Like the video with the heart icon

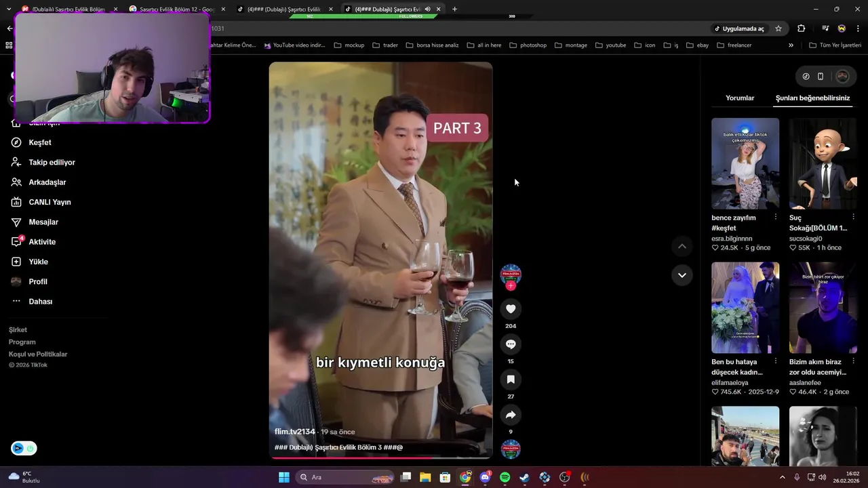click(511, 309)
